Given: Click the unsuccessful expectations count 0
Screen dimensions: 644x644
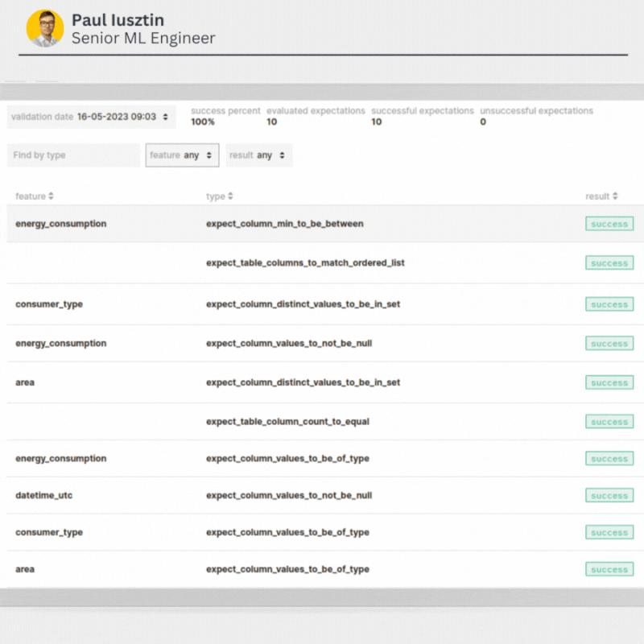Looking at the screenshot, I should point(483,122).
